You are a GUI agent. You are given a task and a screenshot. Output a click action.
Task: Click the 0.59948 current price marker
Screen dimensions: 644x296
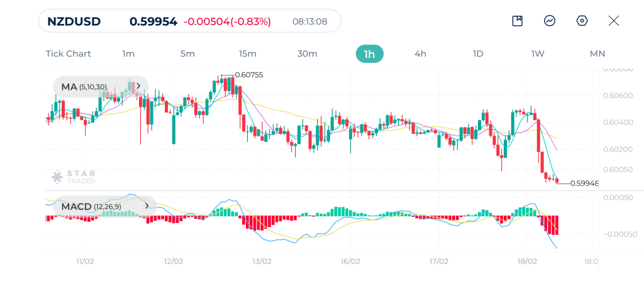pyautogui.click(x=584, y=184)
